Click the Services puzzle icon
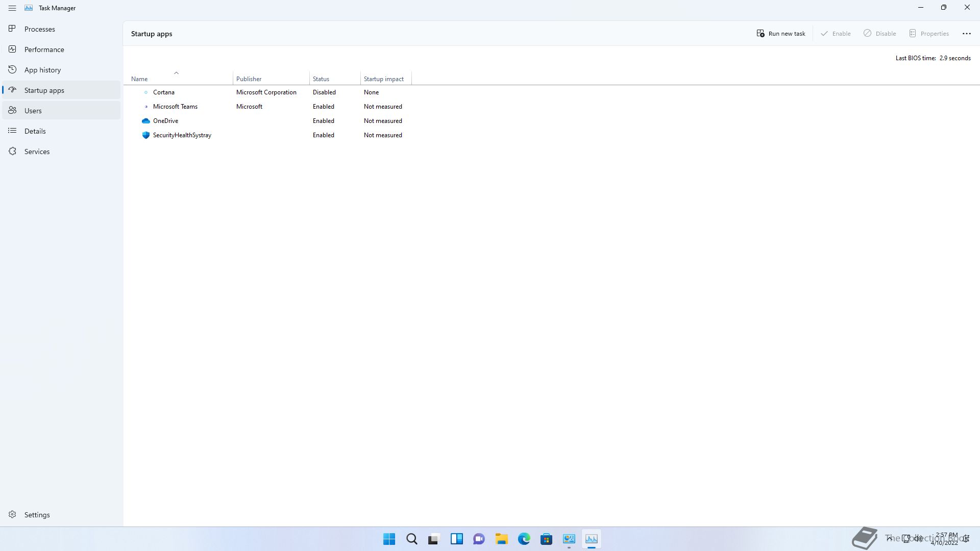Image resolution: width=980 pixels, height=551 pixels. [12, 151]
